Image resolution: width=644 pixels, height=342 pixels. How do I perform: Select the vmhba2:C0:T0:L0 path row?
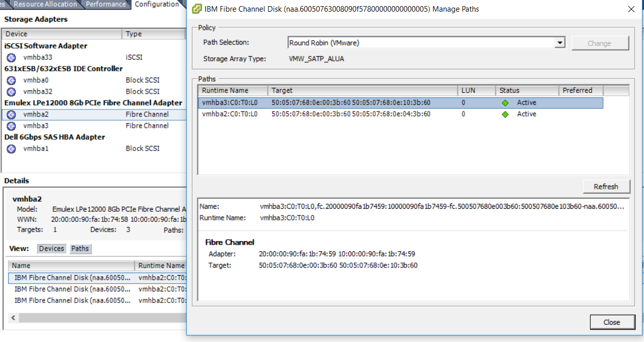400,115
